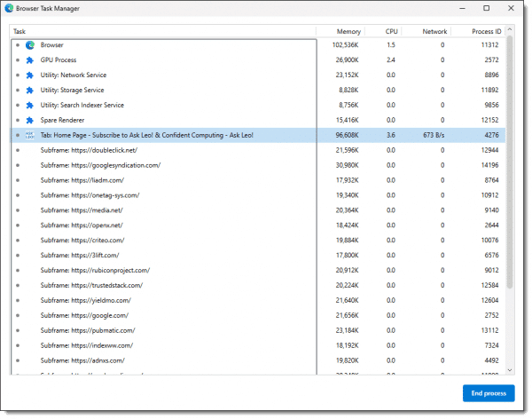Maximize the Browser Task Manager window
The width and height of the screenshot is (532, 419).
[486, 8]
